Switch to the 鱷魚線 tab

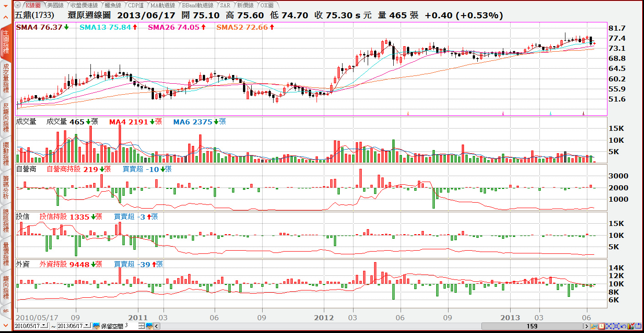[112, 5]
